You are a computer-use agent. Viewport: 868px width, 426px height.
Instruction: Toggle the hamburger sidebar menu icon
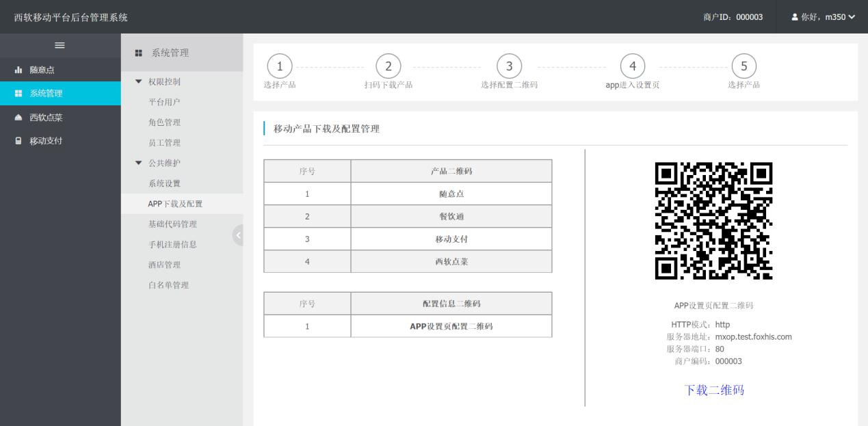click(60, 45)
